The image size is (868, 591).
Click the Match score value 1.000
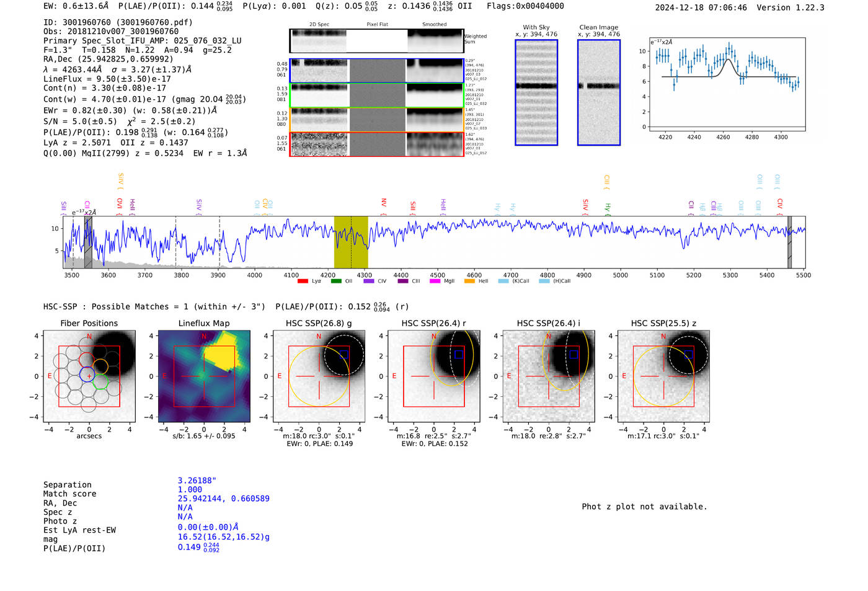(190, 489)
